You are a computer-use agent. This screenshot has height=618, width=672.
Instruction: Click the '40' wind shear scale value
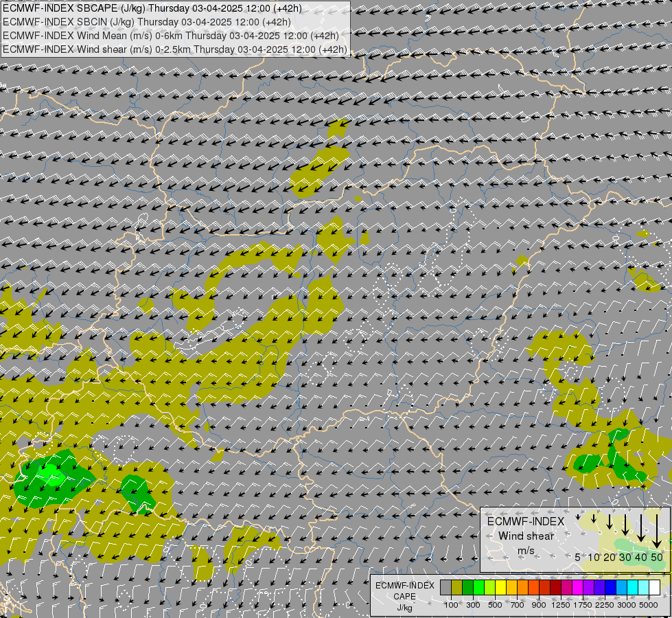pos(640,557)
